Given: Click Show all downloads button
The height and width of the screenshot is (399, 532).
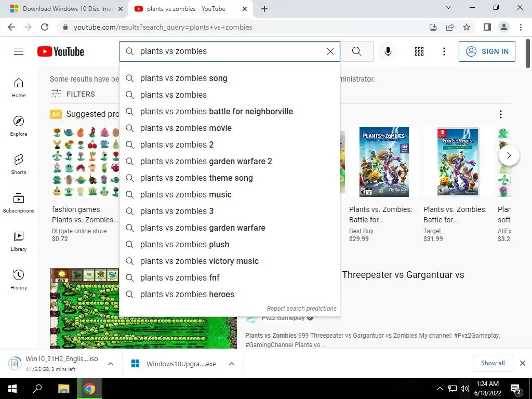Looking at the screenshot, I should pyautogui.click(x=493, y=363).
